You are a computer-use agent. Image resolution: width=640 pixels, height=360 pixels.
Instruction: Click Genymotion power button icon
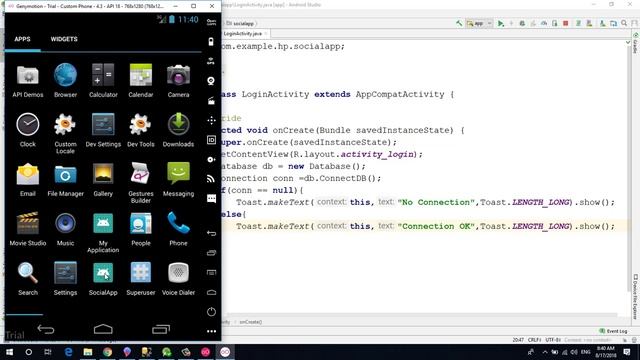[x=211, y=312]
